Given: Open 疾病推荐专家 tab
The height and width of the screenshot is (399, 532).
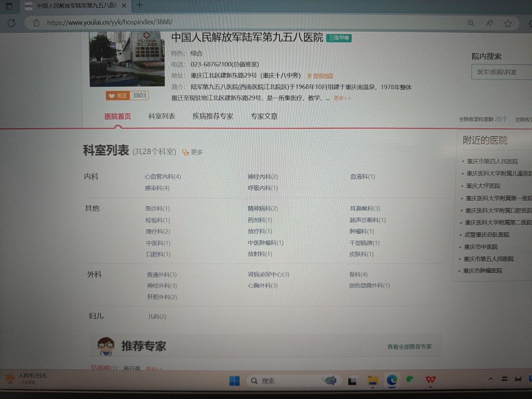Looking at the screenshot, I should pyautogui.click(x=212, y=116).
